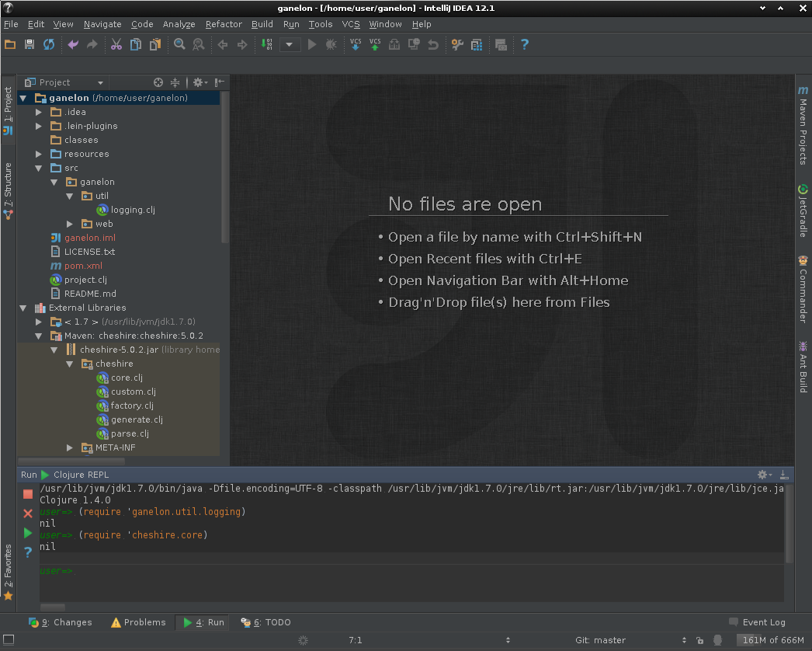This screenshot has width=812, height=651.
Task: Click the Synchronize refresh icon
Action: pos(49,45)
